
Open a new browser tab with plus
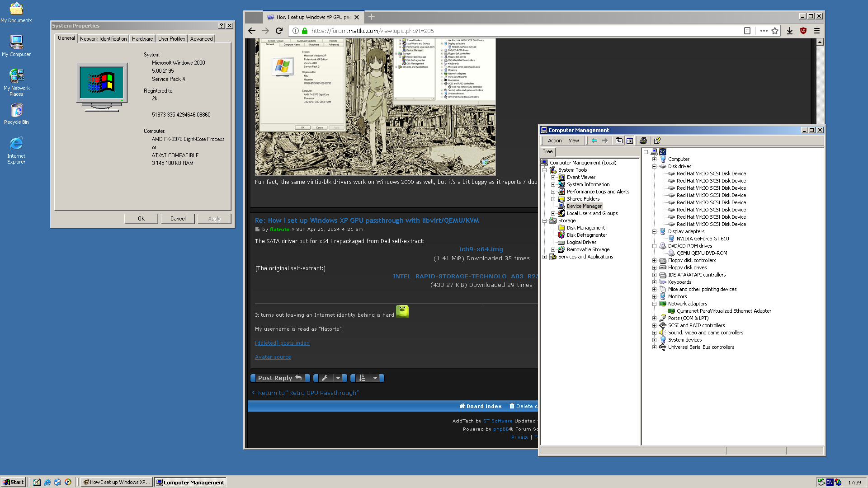click(x=372, y=17)
